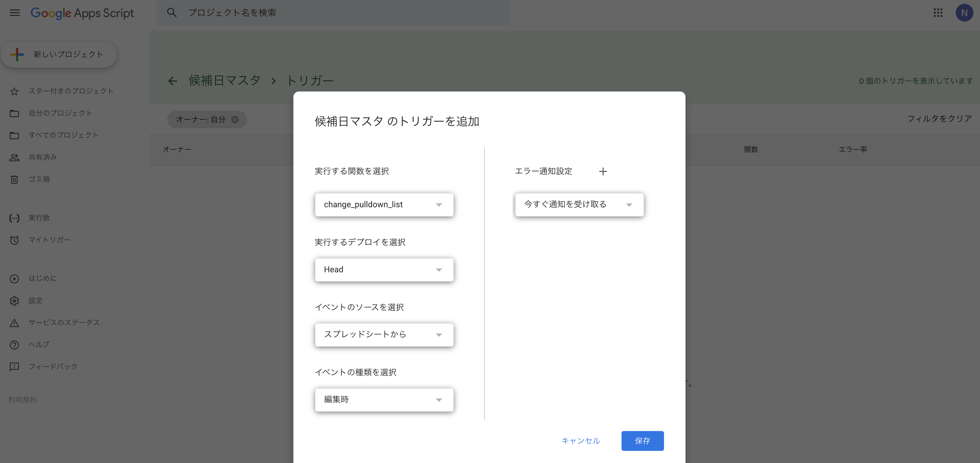The height and width of the screenshot is (463, 980).
Task: Click the 関数 column header
Action: click(x=751, y=149)
